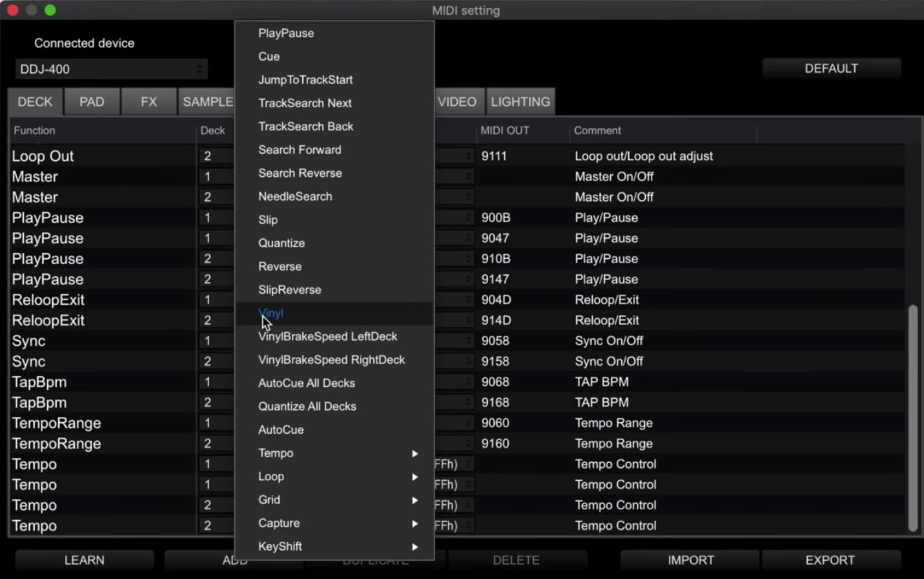The image size is (924, 579).
Task: Select Vinyl from the function menu
Action: point(271,314)
